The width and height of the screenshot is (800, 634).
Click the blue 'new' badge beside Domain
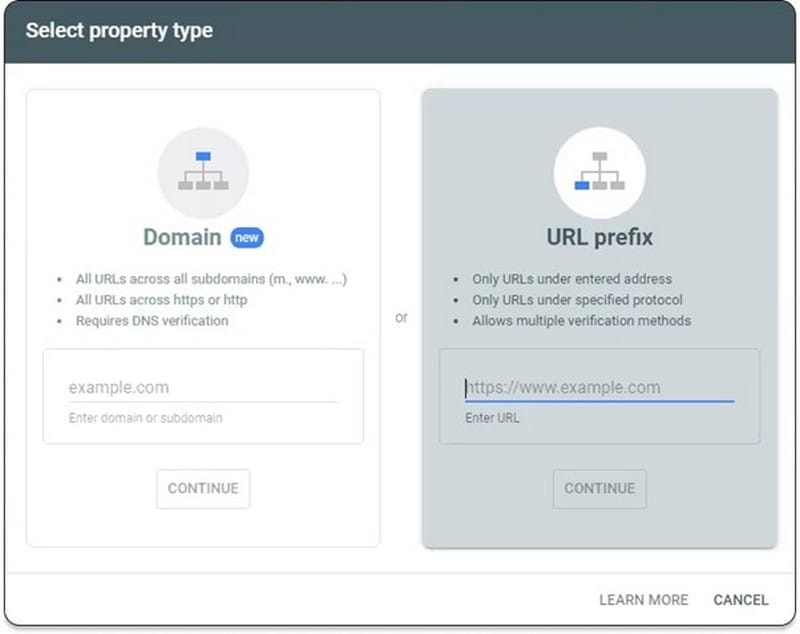(244, 238)
